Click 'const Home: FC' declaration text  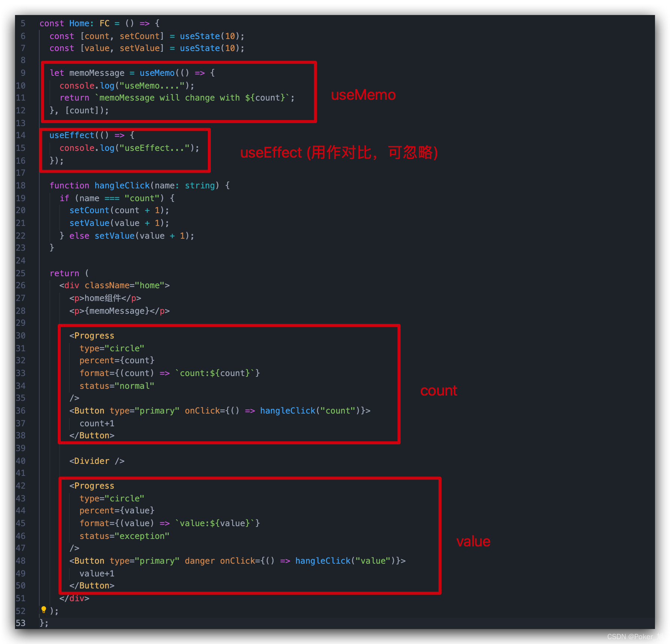[75, 23]
